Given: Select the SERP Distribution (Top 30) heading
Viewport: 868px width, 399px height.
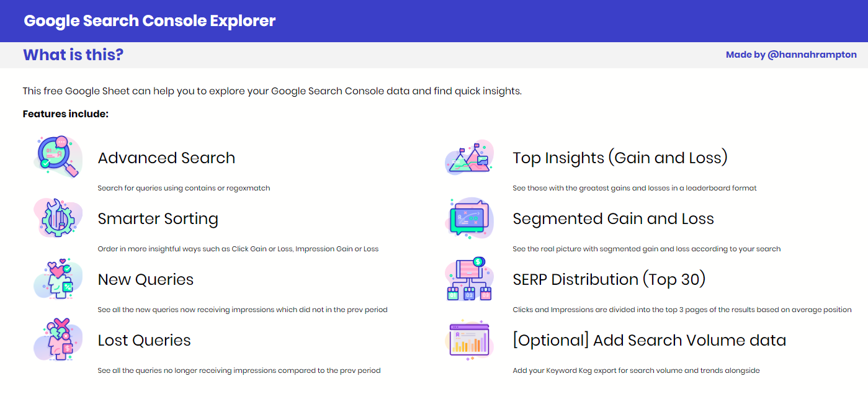Looking at the screenshot, I should 609,279.
